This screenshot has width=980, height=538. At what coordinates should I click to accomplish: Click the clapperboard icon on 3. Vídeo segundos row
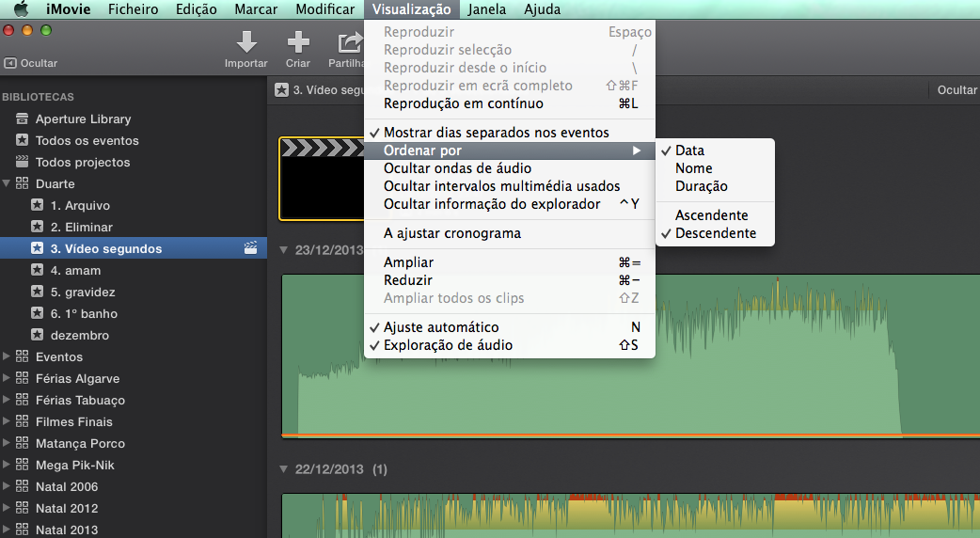coord(250,248)
